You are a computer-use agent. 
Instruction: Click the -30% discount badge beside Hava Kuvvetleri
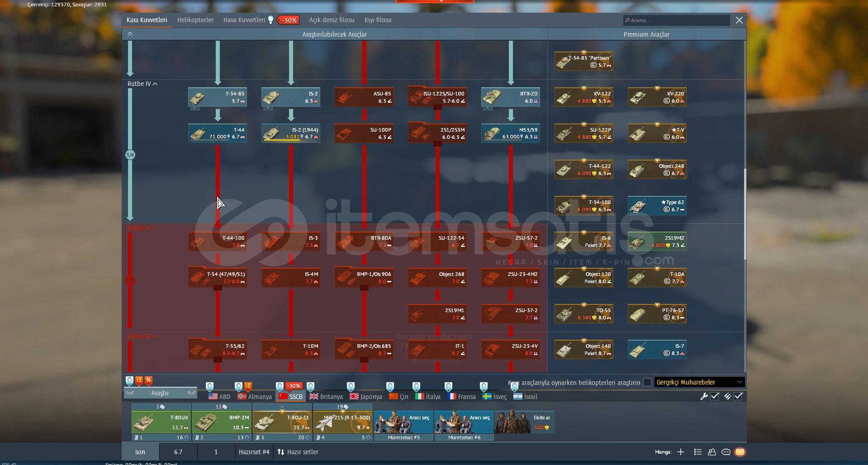[289, 20]
